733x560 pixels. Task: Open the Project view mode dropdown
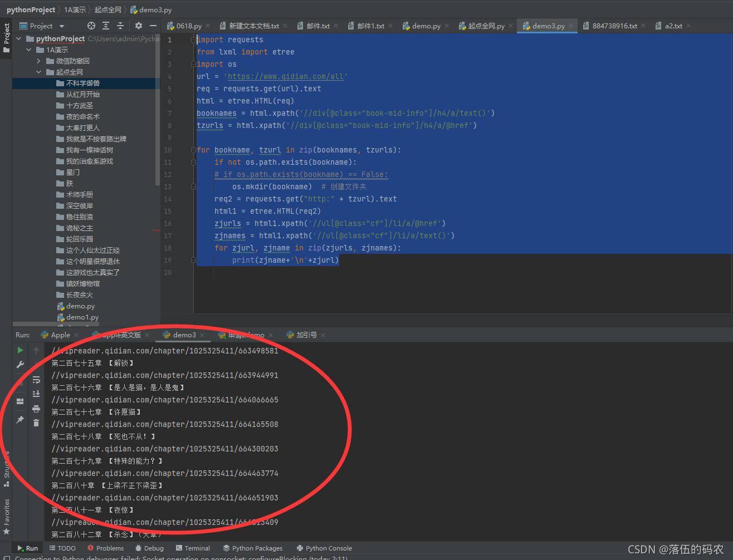tap(61, 26)
